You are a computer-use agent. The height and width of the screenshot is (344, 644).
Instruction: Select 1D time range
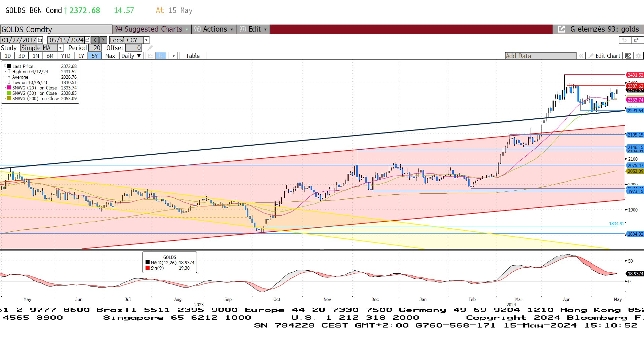pyautogui.click(x=7, y=56)
